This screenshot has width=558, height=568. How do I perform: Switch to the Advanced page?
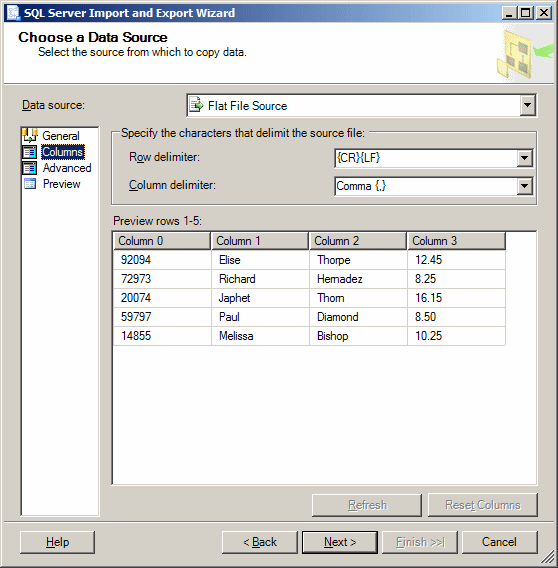tap(67, 168)
